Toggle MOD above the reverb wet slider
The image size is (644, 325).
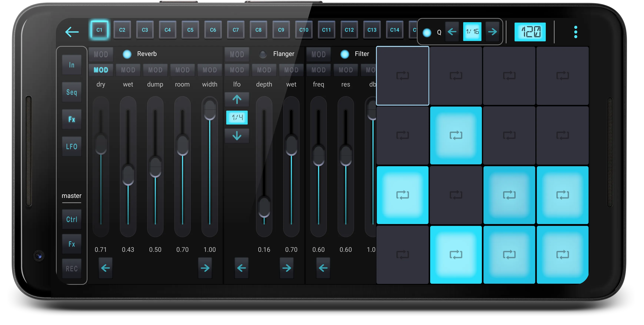128,70
